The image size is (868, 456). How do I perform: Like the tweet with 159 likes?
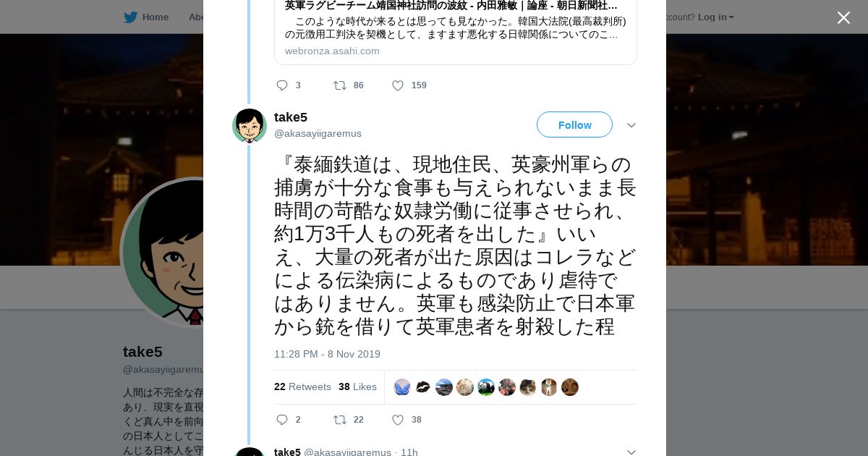397,85
